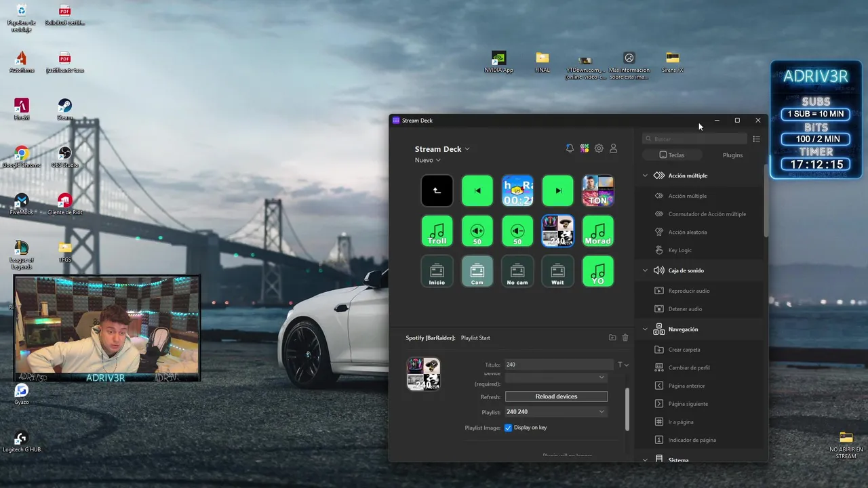This screenshot has height=488, width=868.
Task: Open the Nuevo profile dropdown
Action: (x=428, y=161)
